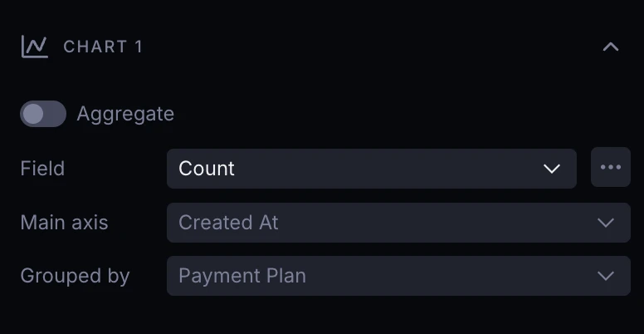
Task: Click the Main axis label
Action: tap(64, 223)
